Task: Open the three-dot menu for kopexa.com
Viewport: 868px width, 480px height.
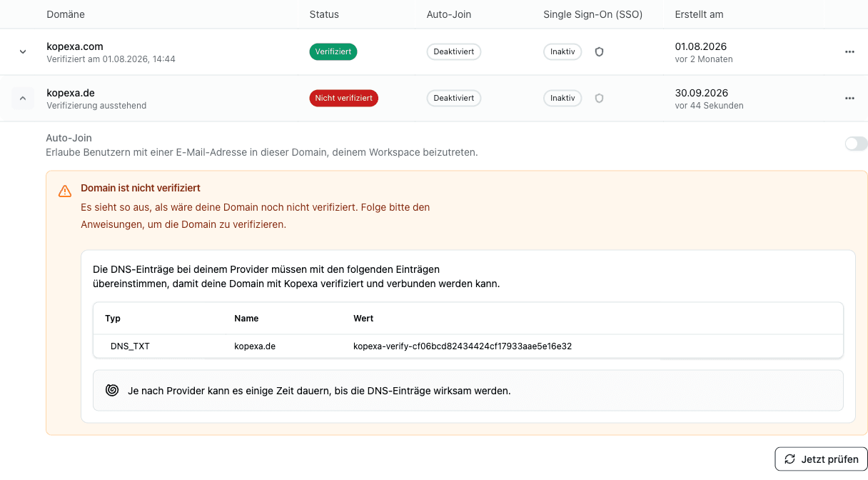Action: point(849,52)
